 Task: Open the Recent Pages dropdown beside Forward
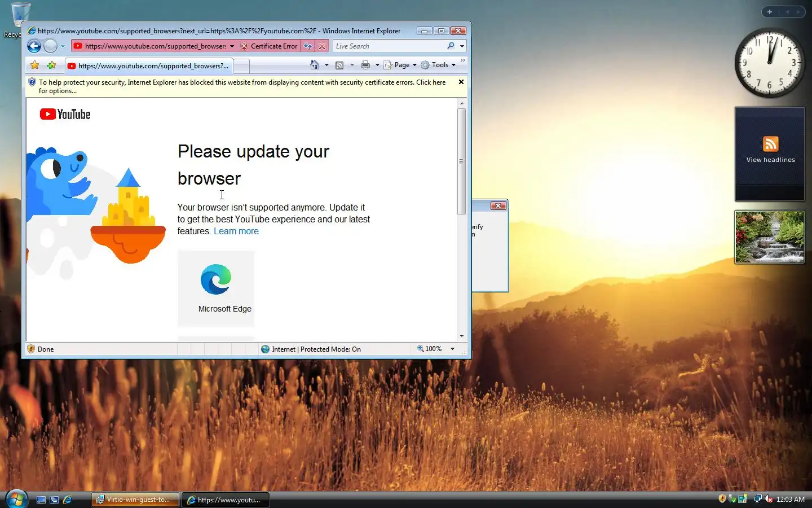pyautogui.click(x=63, y=46)
